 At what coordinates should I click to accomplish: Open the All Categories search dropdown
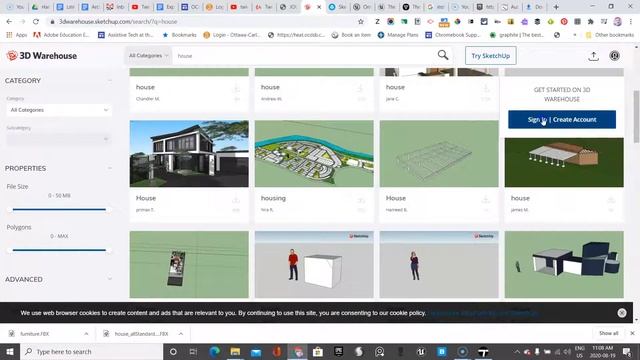coord(148,56)
